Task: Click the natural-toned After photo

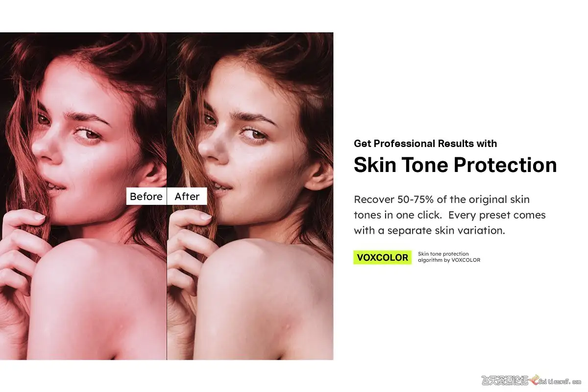Action: [x=250, y=196]
